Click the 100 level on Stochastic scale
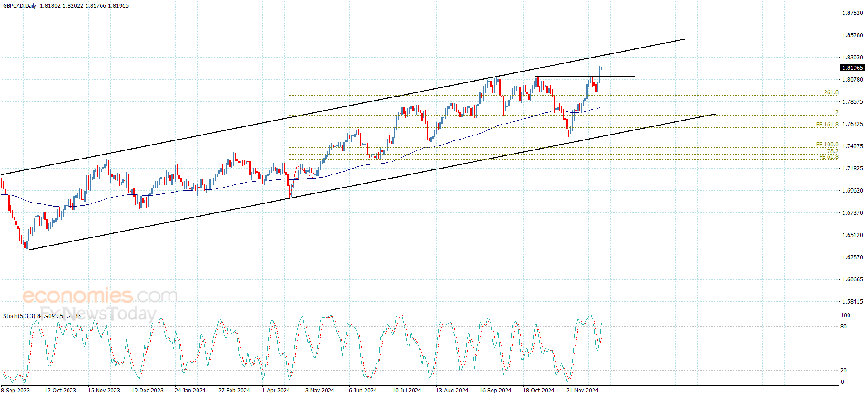Viewport: 868px width, 396px height. coord(845,315)
